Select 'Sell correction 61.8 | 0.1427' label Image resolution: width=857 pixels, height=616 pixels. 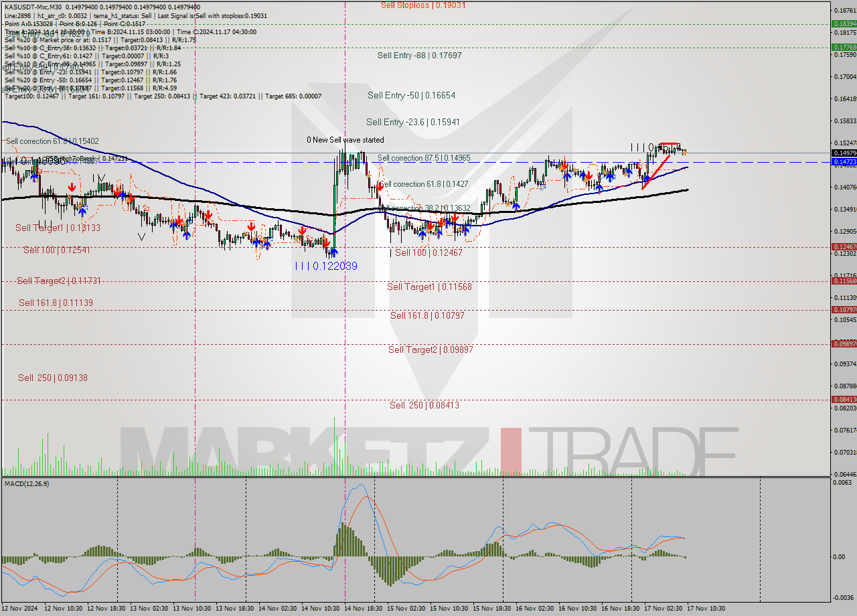424,183
